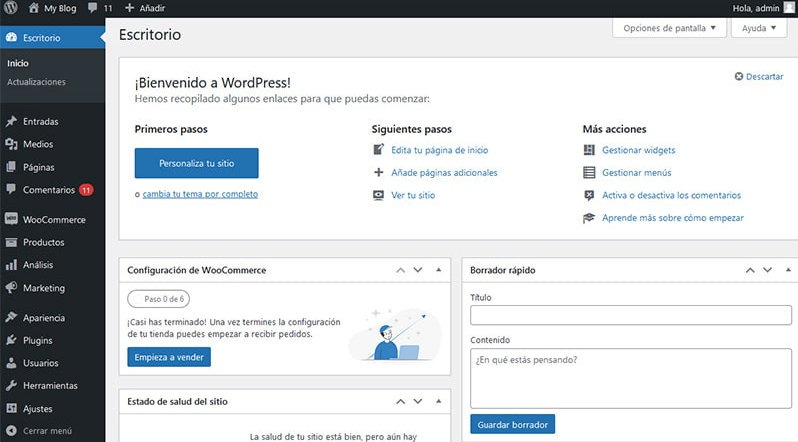Open the Ayuda help dropdown
798x442 pixels.
pos(759,28)
